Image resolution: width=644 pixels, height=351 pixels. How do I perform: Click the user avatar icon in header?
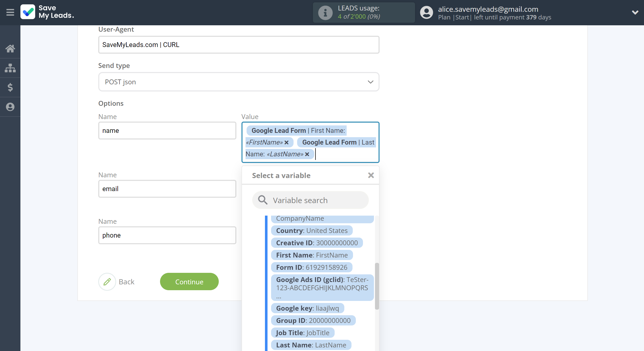(x=427, y=13)
